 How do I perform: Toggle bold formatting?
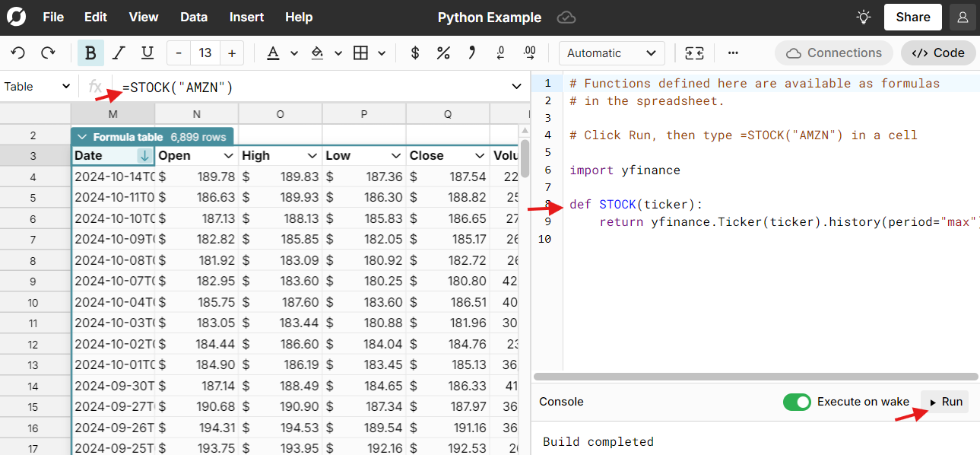coord(90,52)
